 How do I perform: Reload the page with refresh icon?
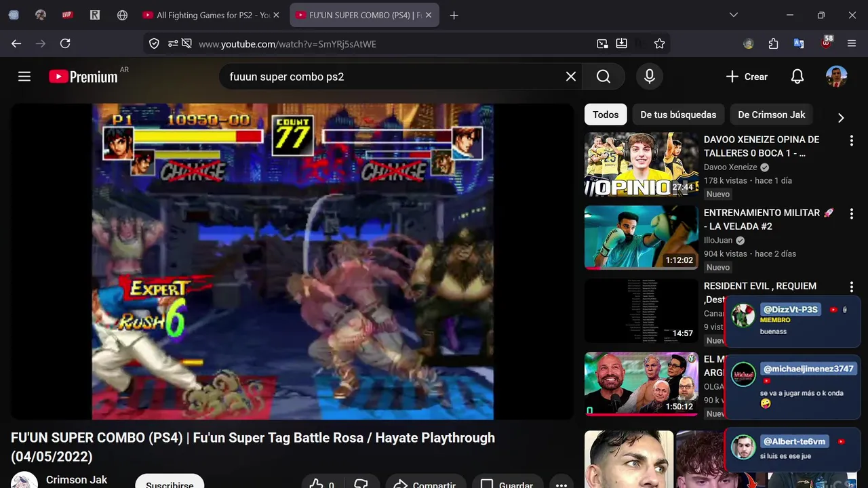click(x=65, y=43)
